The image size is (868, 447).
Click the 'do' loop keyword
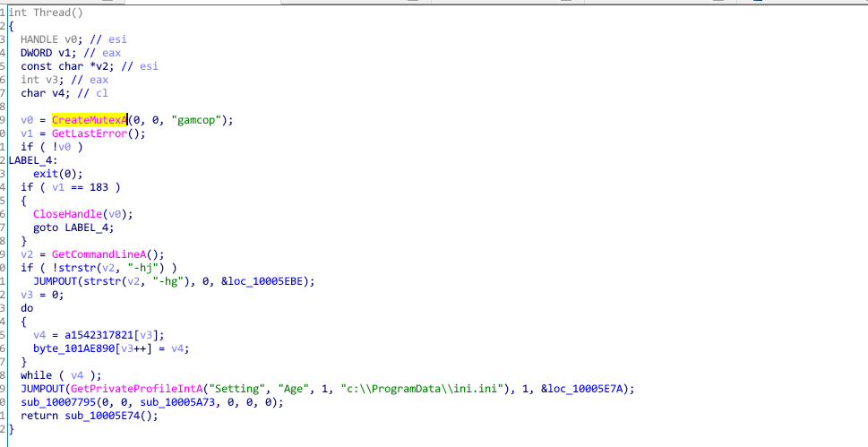coord(27,308)
